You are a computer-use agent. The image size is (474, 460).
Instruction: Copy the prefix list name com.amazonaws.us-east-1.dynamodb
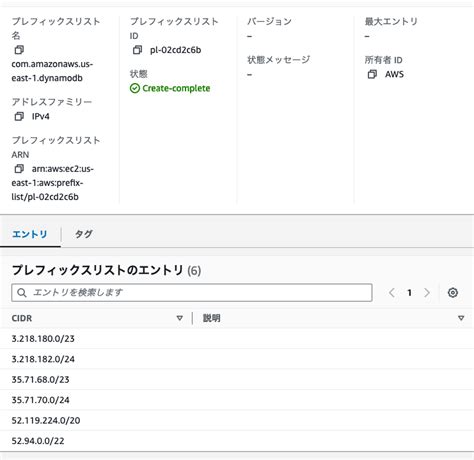click(x=19, y=50)
